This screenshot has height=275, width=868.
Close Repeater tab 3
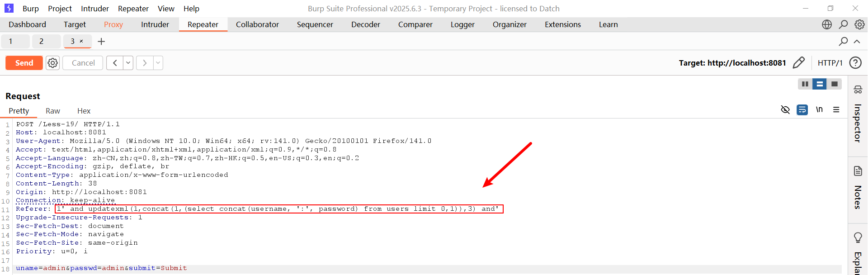click(x=81, y=41)
